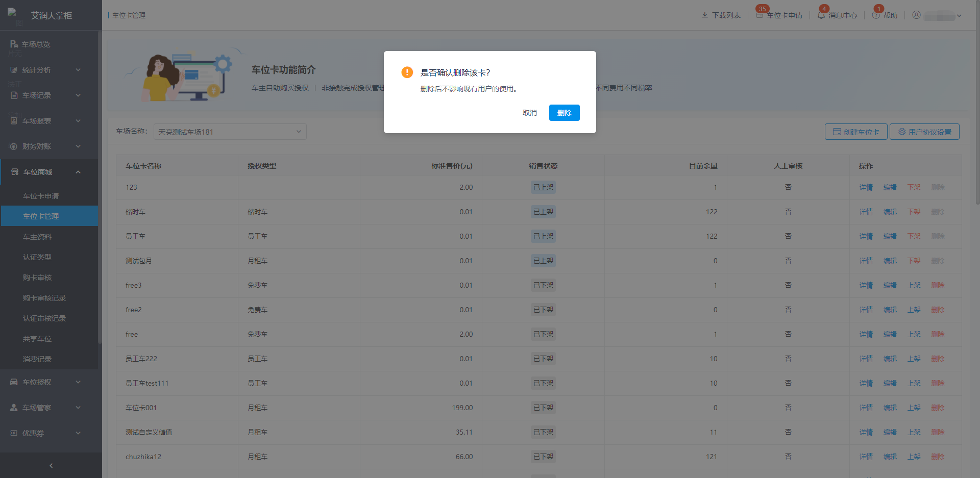Click 删除 in the chuzhika12 row
Screen dimensions: 980x478
coord(938,457)
